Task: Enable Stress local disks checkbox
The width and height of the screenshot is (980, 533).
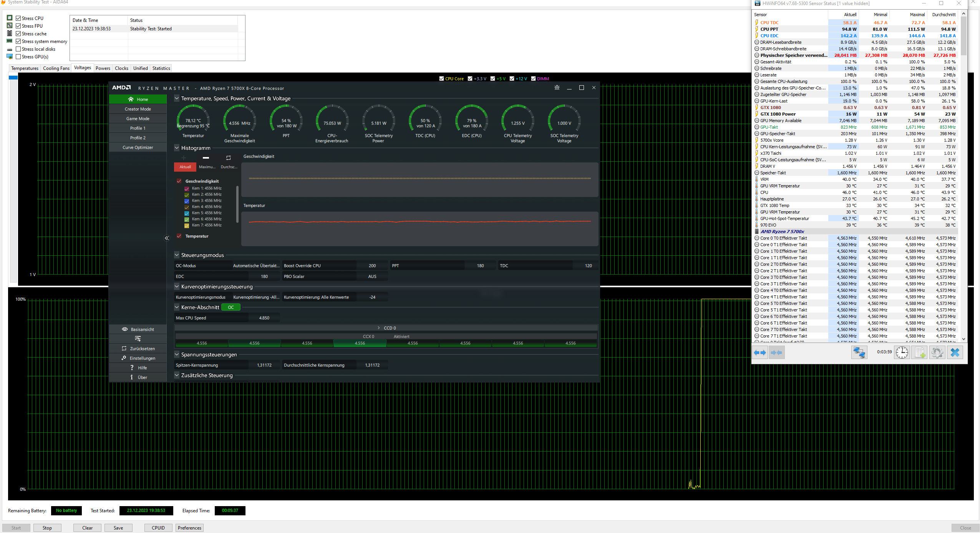Action: coord(18,49)
